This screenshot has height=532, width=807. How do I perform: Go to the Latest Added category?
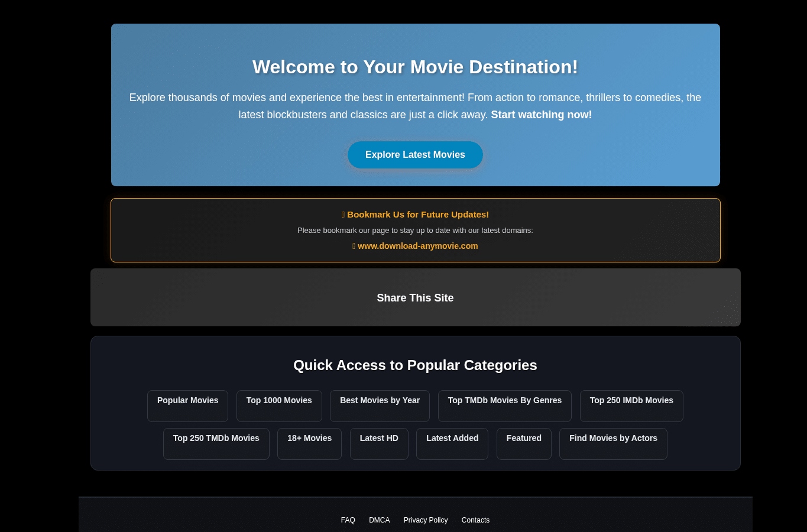coord(452,444)
